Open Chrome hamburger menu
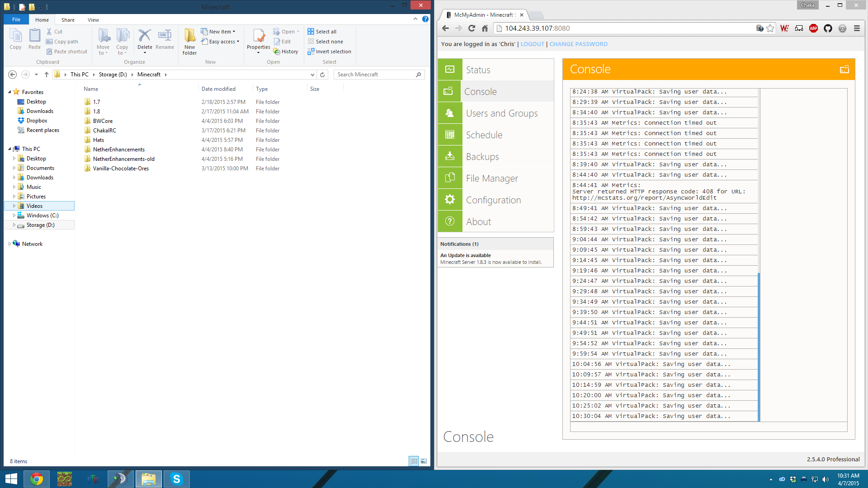The image size is (868, 488). [x=857, y=28]
